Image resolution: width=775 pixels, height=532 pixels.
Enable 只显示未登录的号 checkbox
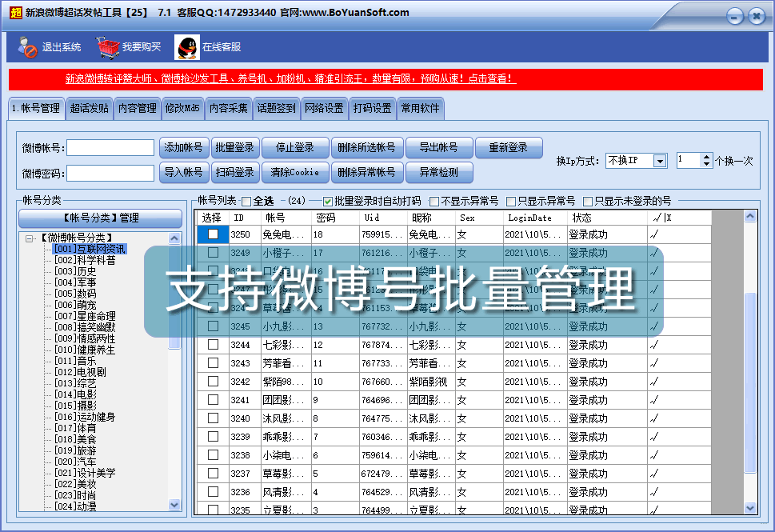[588, 202]
